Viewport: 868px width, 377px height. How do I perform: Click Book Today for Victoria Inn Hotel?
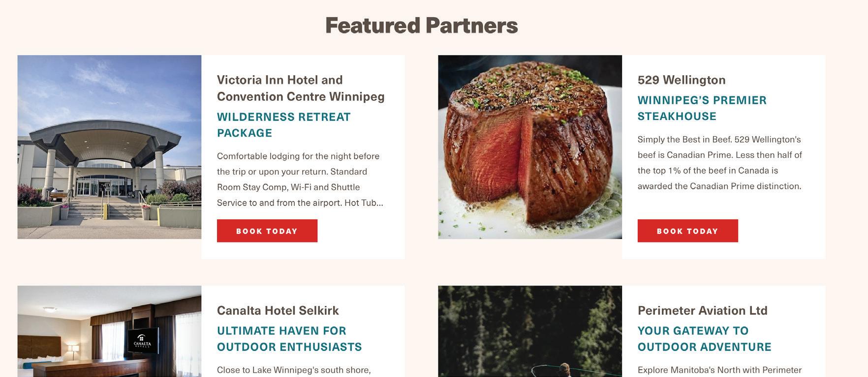pos(267,231)
